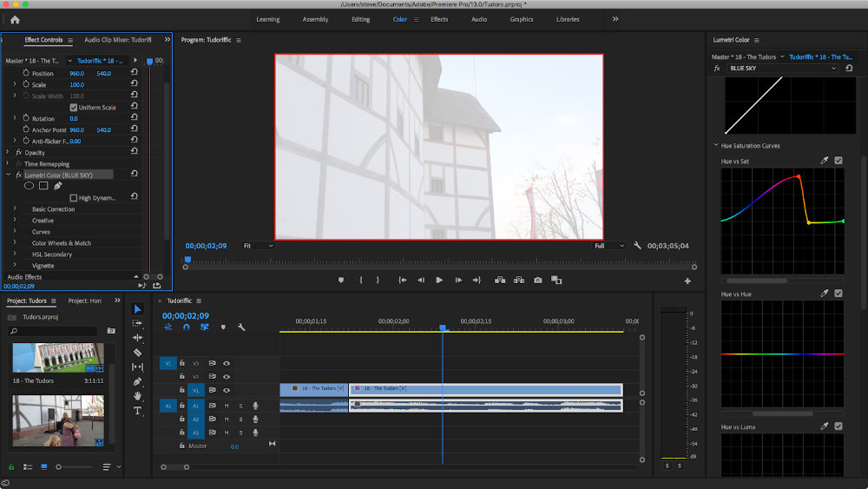Image resolution: width=868 pixels, height=489 pixels.
Task: Open Program monitor wrench settings
Action: point(638,246)
